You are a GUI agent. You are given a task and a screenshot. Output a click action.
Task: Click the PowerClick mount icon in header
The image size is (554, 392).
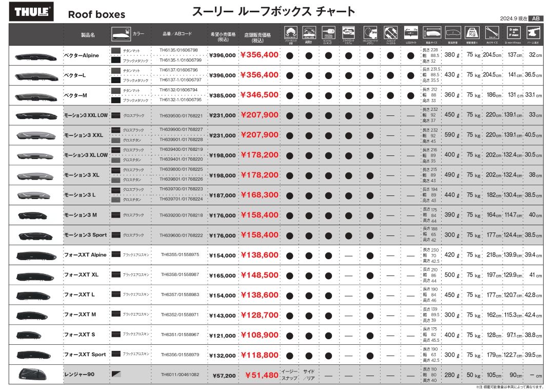pos(290,31)
